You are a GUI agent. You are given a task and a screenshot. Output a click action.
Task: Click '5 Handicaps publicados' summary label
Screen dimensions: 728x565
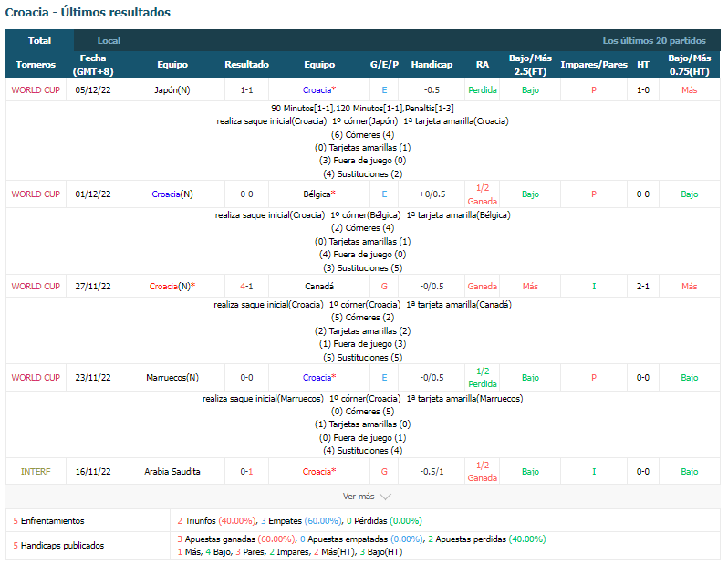pos(58,545)
